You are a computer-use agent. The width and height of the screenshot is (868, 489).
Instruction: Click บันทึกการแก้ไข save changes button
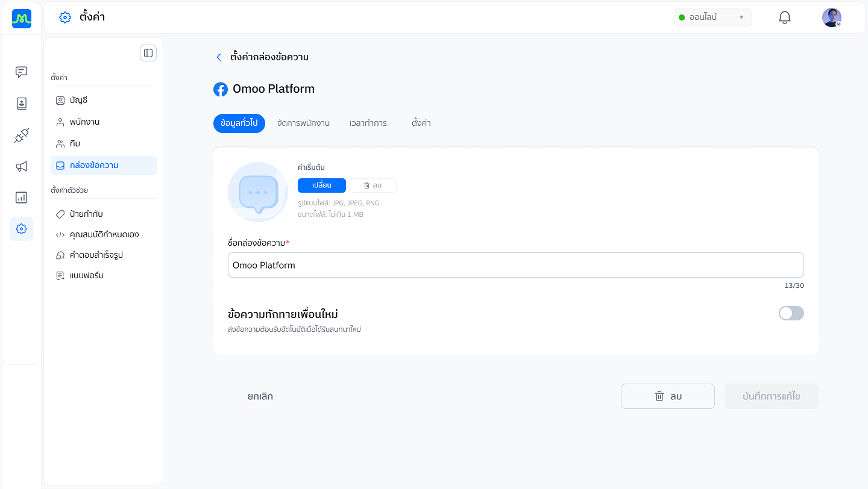pos(772,396)
